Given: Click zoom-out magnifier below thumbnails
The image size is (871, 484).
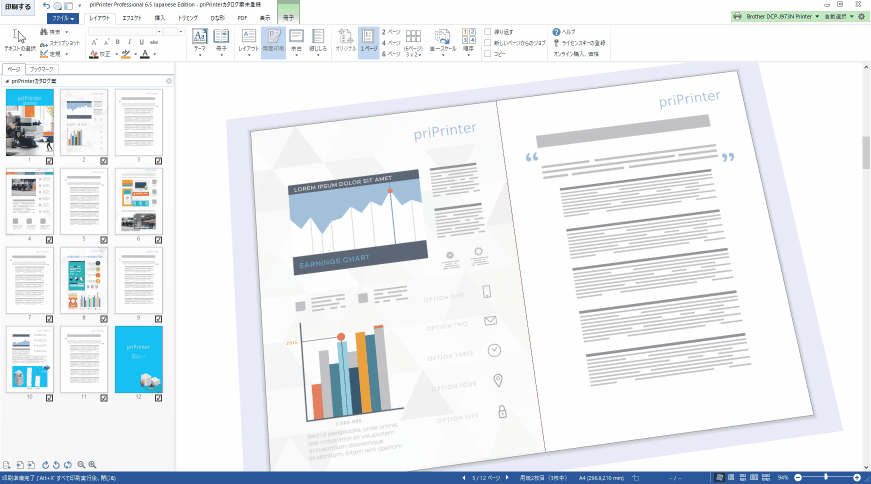Looking at the screenshot, I should 81,465.
